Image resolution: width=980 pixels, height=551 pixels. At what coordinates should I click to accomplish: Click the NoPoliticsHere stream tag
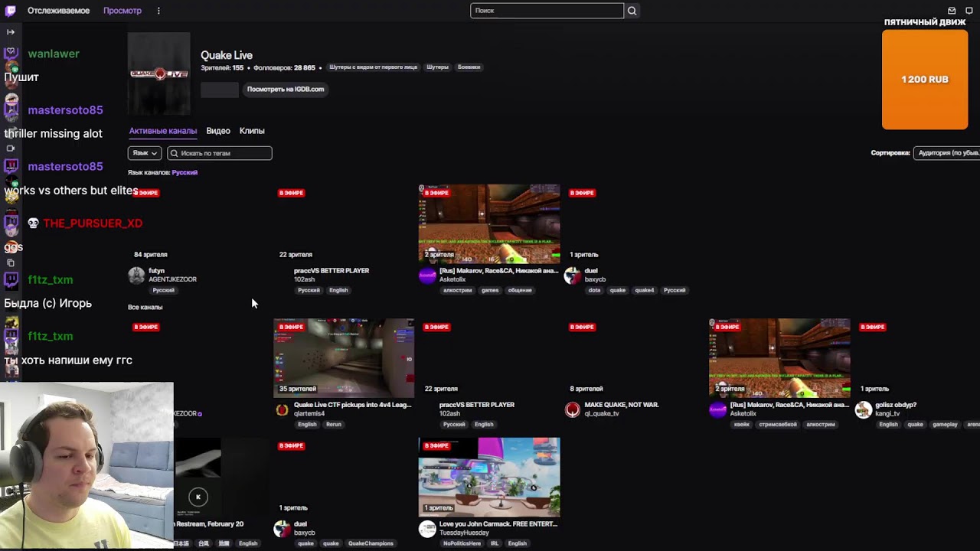click(x=462, y=544)
